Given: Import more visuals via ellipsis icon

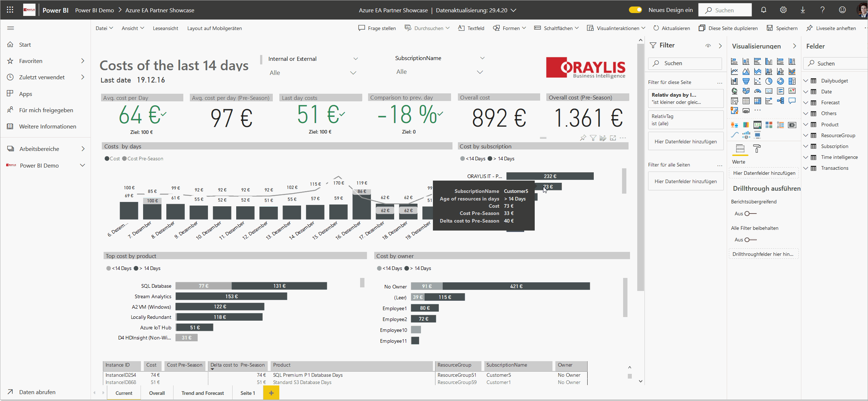Looking at the screenshot, I should point(758,110).
